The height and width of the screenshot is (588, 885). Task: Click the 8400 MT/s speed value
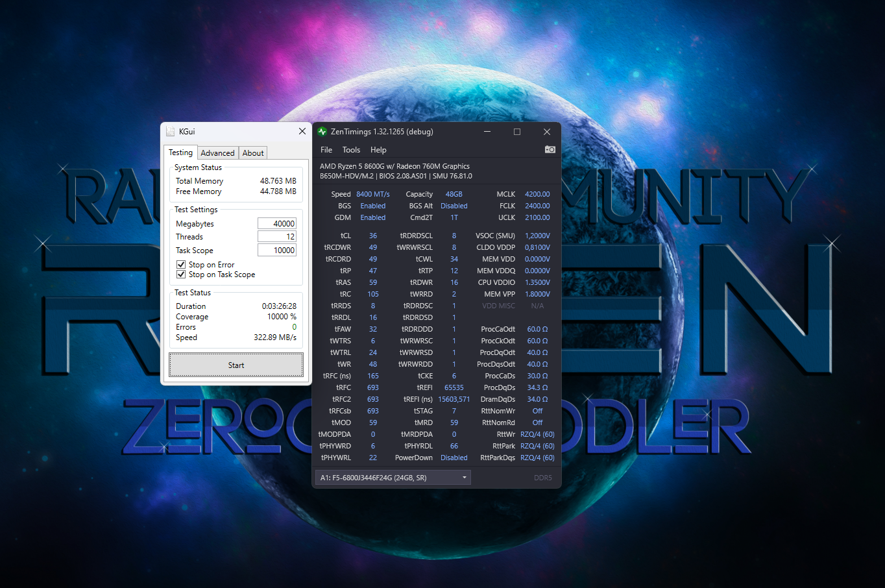[x=373, y=194]
